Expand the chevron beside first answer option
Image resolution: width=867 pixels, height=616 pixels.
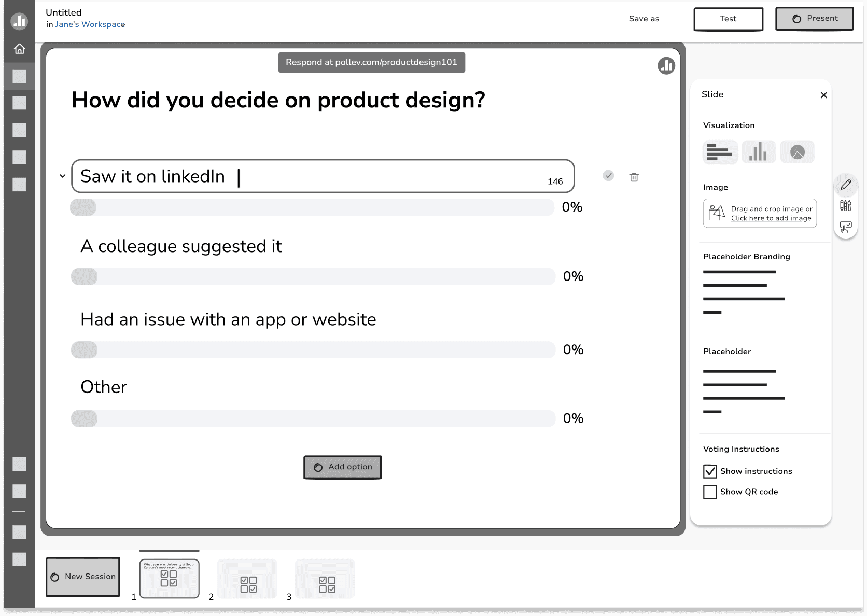[63, 176]
